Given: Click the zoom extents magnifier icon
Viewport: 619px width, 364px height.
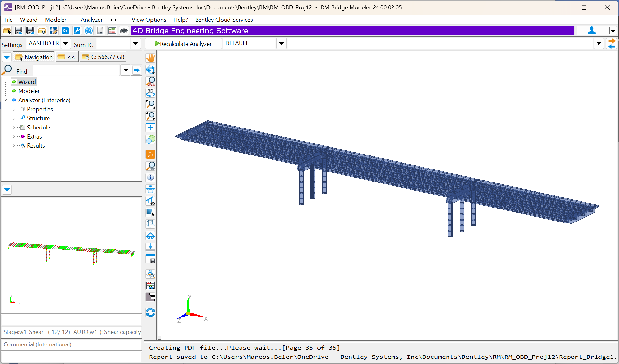Looking at the screenshot, I should (150, 104).
